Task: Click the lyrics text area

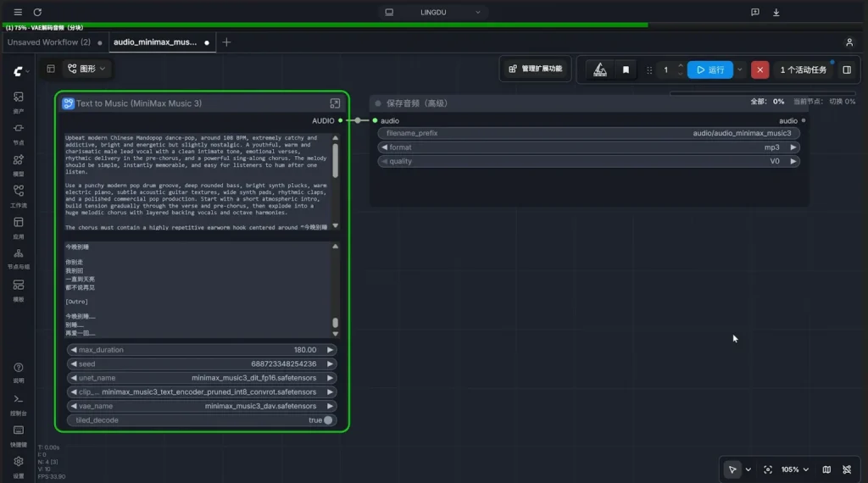Action: (197, 289)
